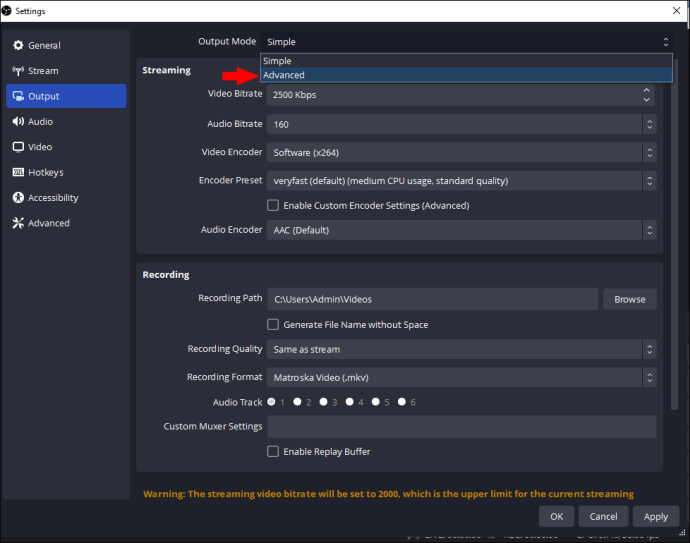Viewport: 690px width, 543px height.
Task: Switch to the Stream settings page
Action: 66,71
